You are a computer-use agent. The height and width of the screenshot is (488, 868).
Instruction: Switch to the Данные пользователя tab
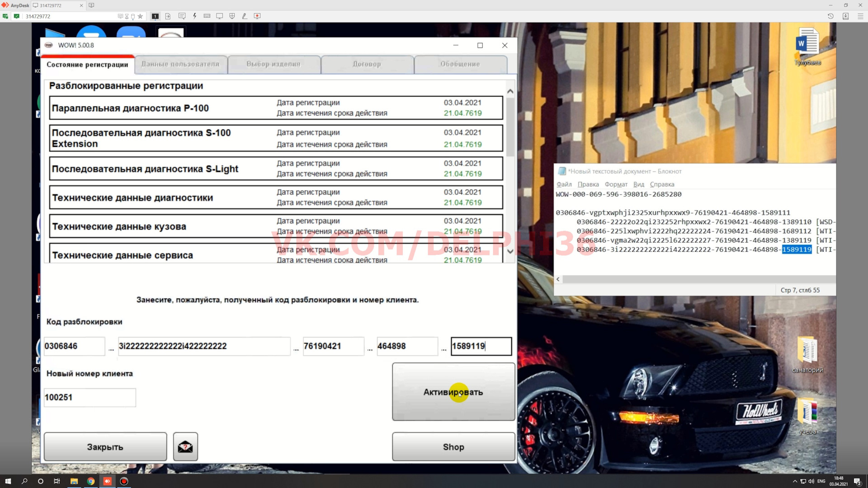tap(181, 65)
